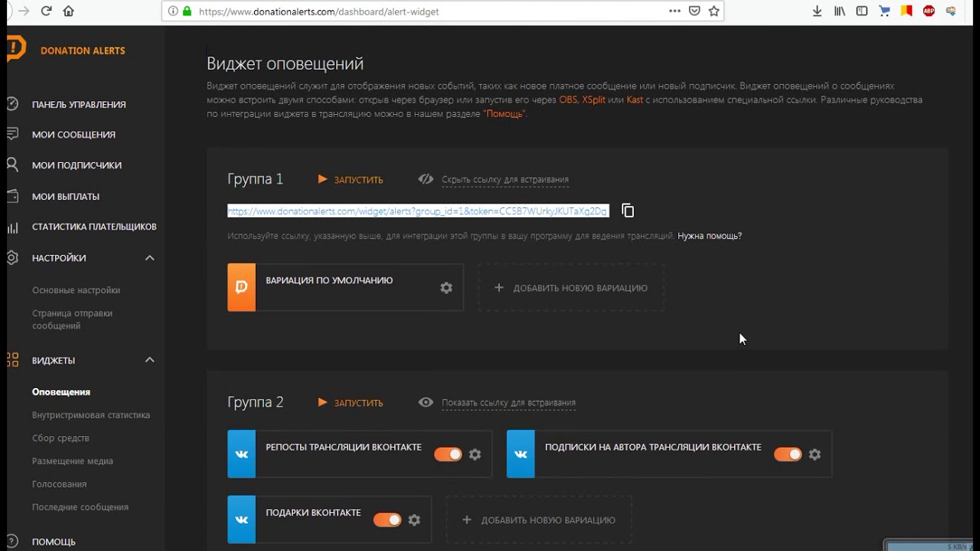Click the site information icon in address bar
980x551 pixels.
coord(173,11)
